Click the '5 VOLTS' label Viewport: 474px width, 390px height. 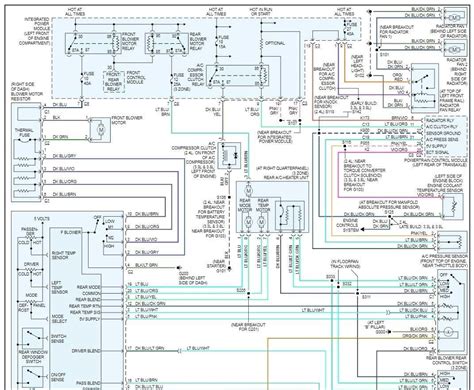(x=42, y=219)
